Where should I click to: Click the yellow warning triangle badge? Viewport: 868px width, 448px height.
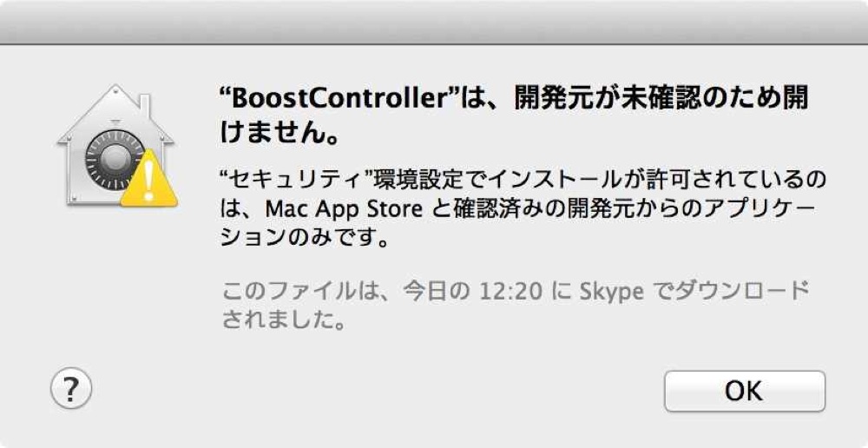[x=148, y=179]
